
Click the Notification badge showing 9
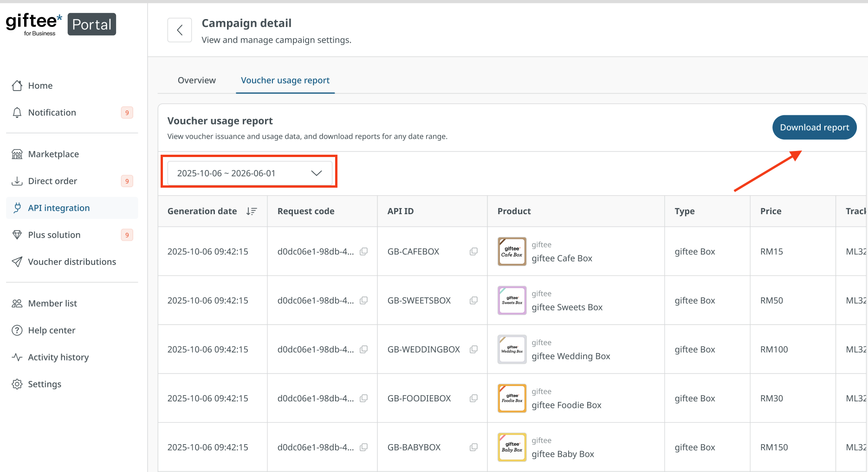[127, 112]
